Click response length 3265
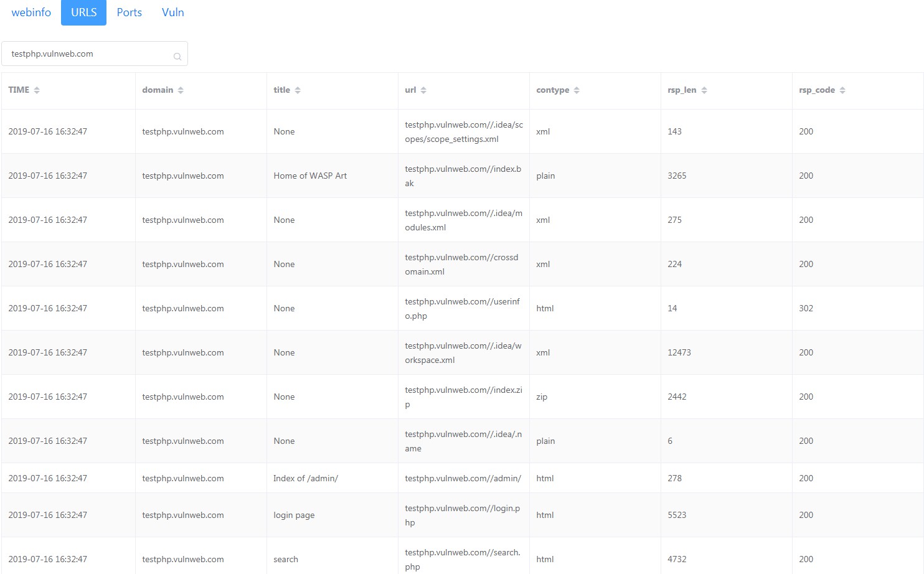Image resolution: width=924 pixels, height=574 pixels. click(677, 176)
